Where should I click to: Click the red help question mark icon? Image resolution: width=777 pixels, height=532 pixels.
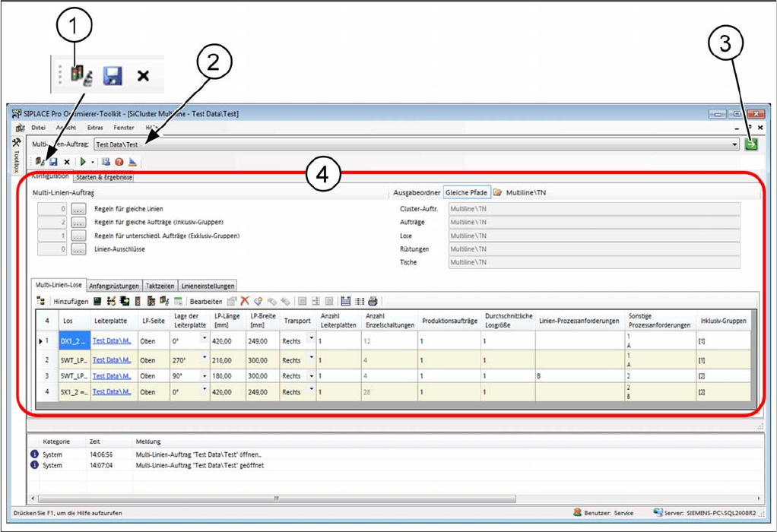click(119, 162)
